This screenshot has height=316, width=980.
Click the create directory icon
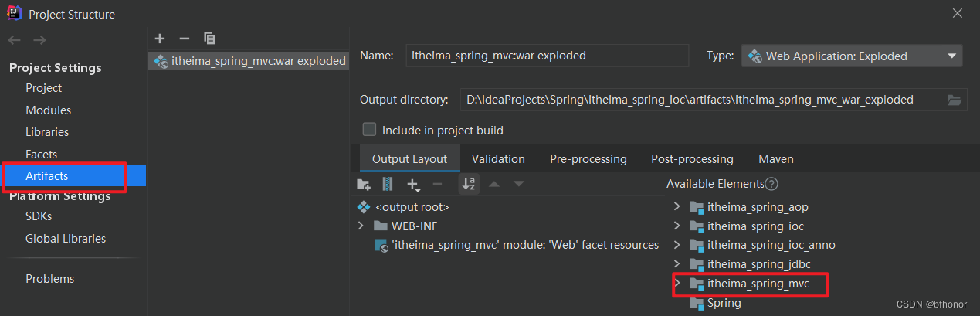[364, 184]
